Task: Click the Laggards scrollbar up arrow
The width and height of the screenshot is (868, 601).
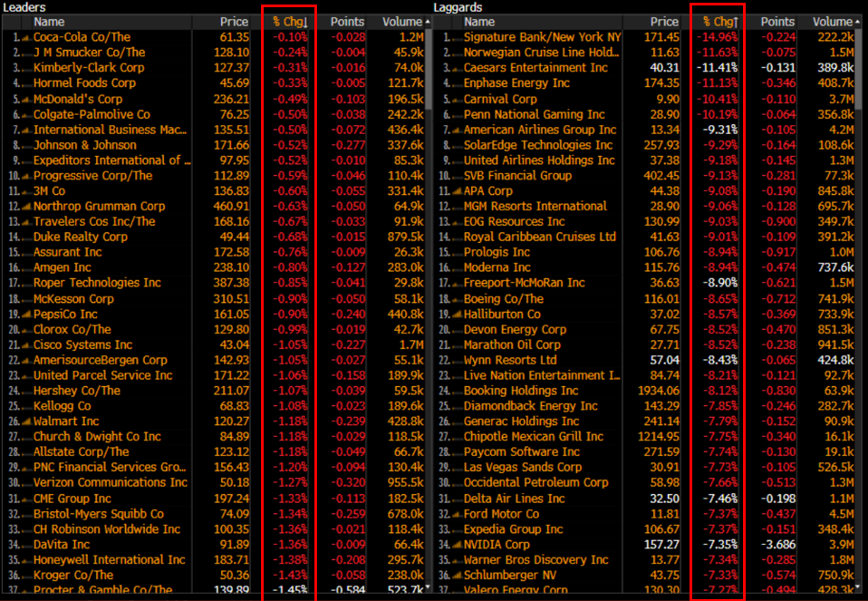Action: 858,22
